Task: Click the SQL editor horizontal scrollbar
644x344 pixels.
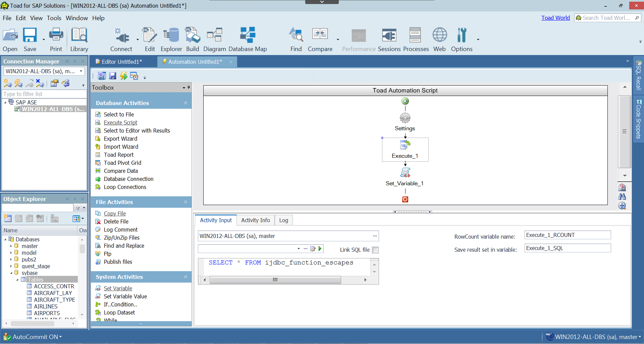Action: click(x=275, y=280)
